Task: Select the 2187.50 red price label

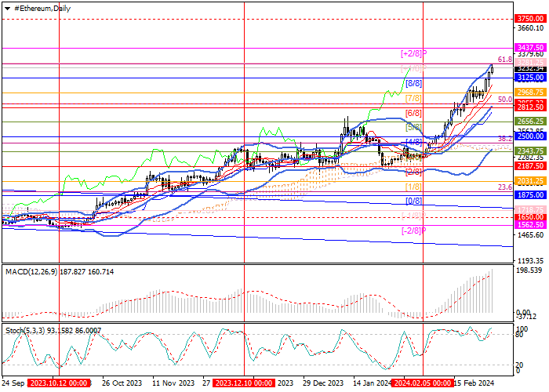Action: coord(529,166)
